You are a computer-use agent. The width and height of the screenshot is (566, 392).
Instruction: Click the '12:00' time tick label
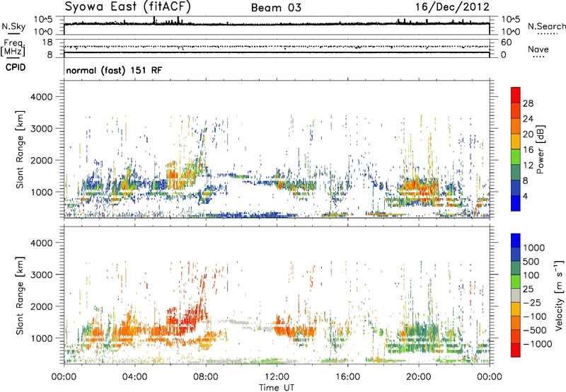click(x=277, y=377)
